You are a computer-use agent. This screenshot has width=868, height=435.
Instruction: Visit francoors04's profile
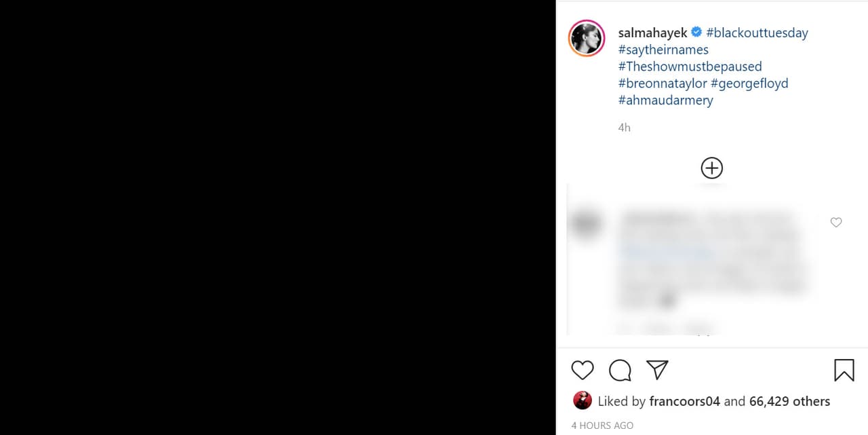(x=684, y=401)
